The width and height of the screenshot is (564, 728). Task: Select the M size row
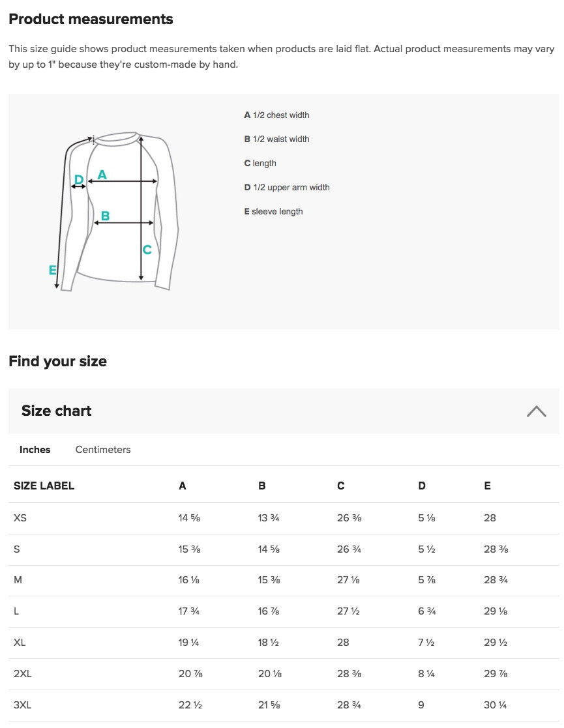point(20,580)
